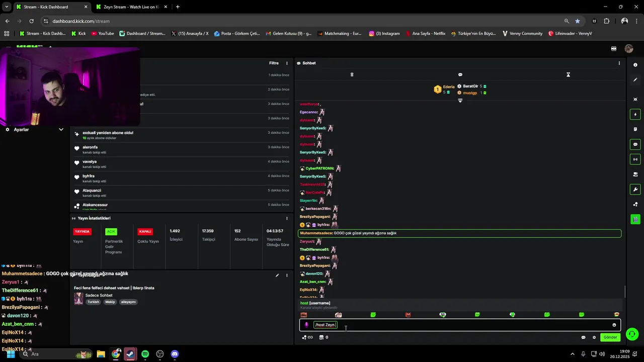Click the points infinity icon below chat input
Screen dimensions: 644x362
[307, 337]
